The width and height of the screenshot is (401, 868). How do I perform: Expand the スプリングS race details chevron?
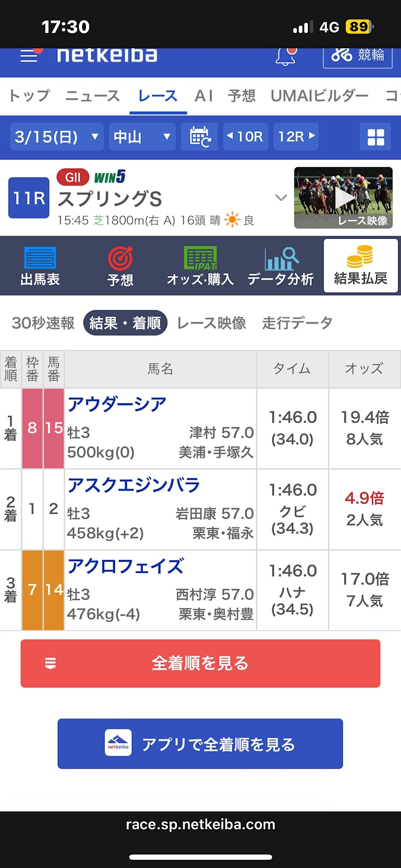point(281,198)
